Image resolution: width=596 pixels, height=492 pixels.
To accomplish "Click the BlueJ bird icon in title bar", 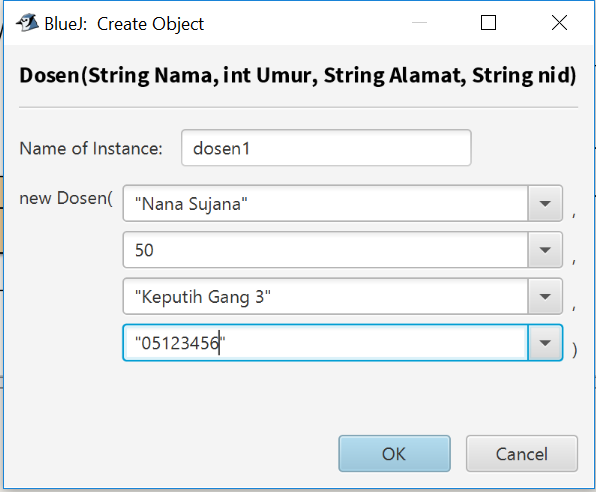I will [x=27, y=23].
